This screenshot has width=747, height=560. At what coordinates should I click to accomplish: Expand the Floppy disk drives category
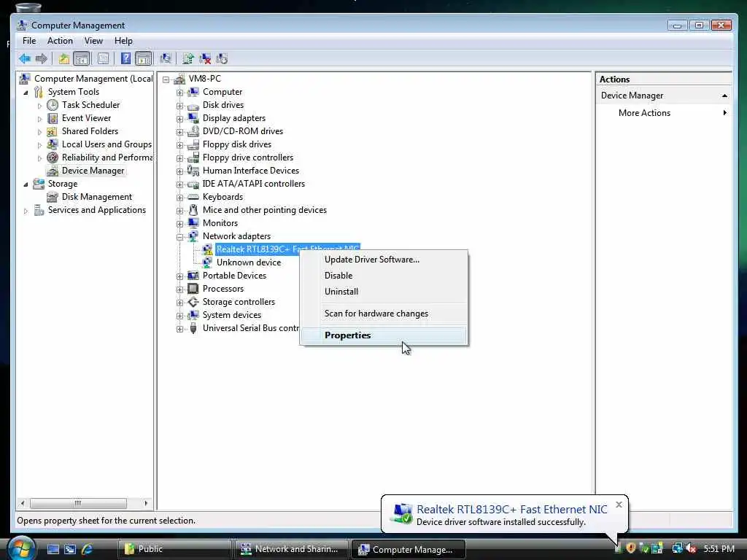[x=179, y=145]
